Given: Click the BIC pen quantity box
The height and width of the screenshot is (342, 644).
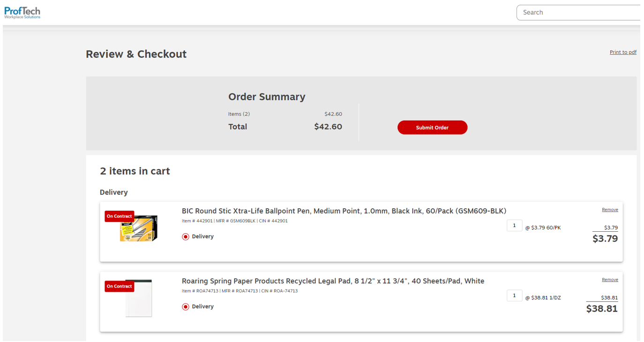Looking at the screenshot, I should click(514, 226).
